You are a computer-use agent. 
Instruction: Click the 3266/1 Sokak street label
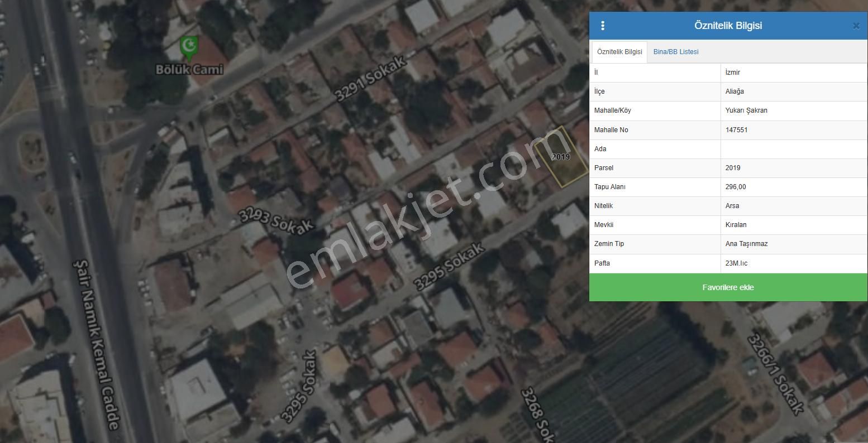point(775,374)
